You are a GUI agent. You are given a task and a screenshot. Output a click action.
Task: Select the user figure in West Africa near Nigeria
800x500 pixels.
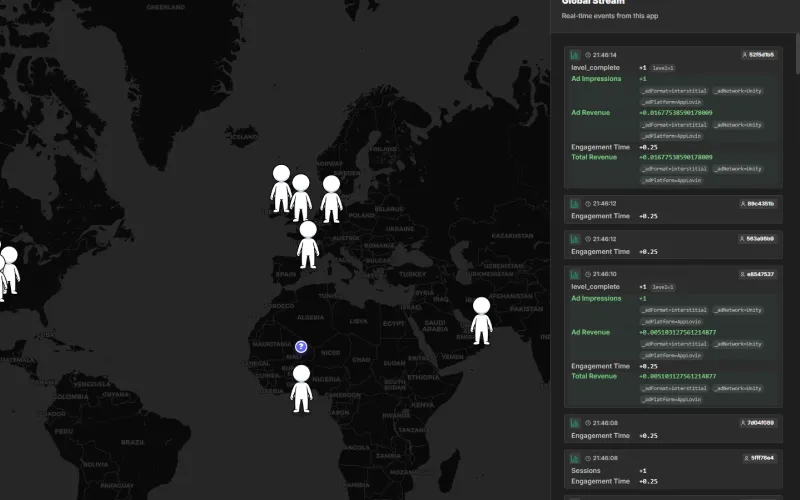(x=302, y=389)
